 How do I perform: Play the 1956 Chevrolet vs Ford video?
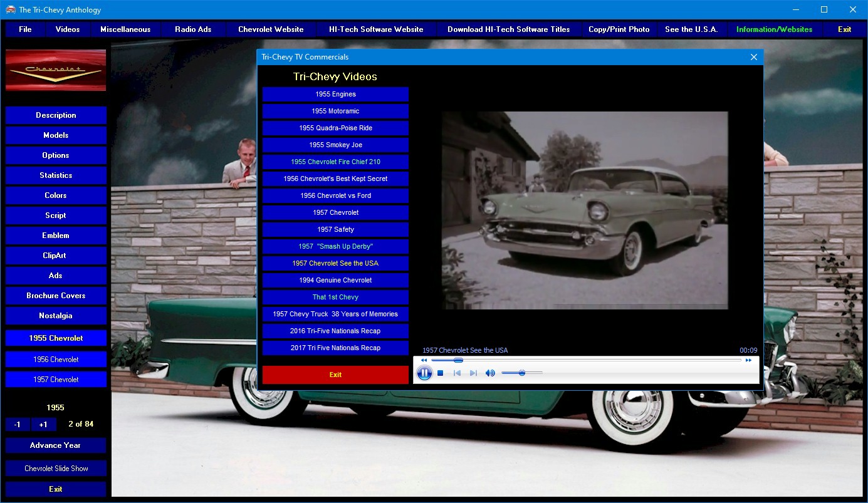click(x=335, y=195)
